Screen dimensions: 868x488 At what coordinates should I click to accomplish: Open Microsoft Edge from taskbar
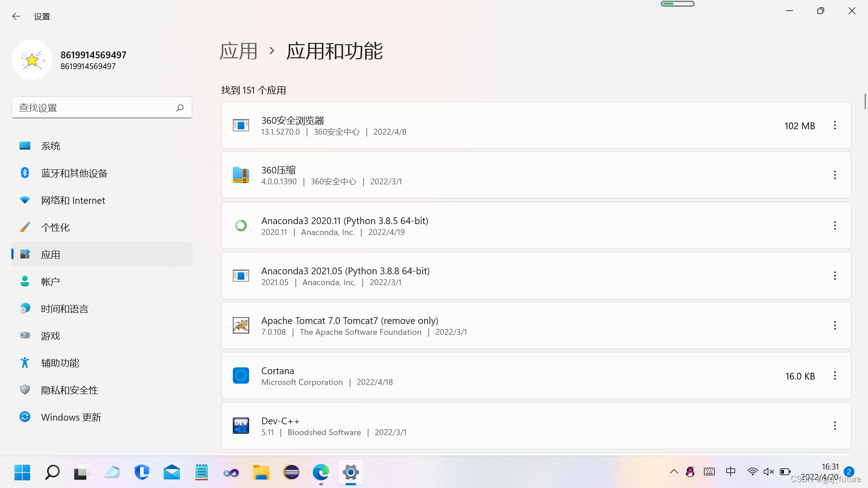(x=321, y=473)
